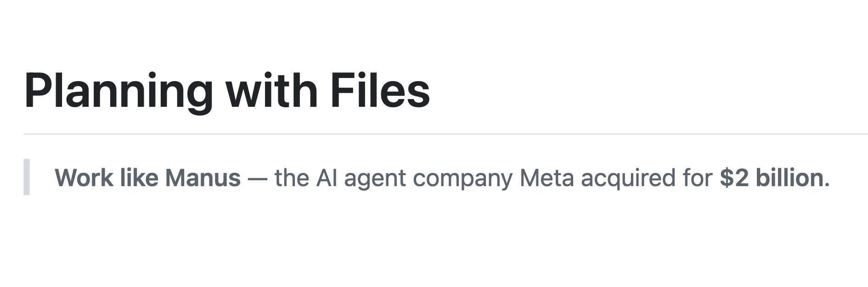The height and width of the screenshot is (287, 868).
Task: Click the word "with" in the heading
Action: 271,91
